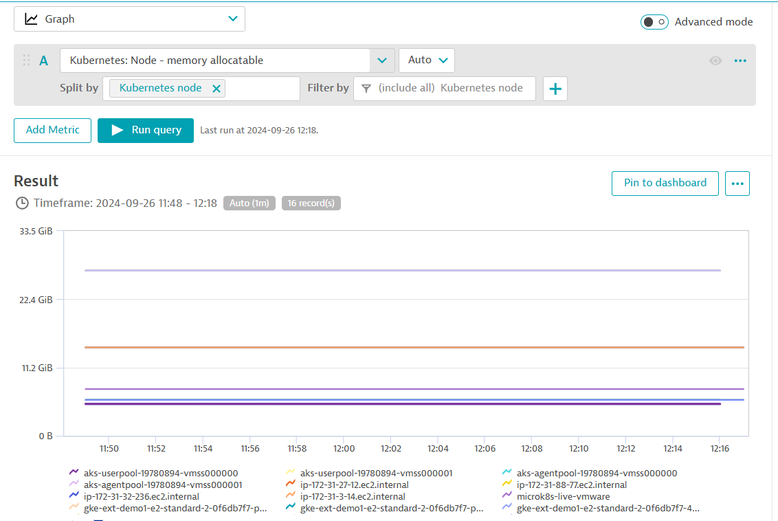Open the Auto aggregation dropdown
The image size is (778, 521).
click(x=427, y=61)
